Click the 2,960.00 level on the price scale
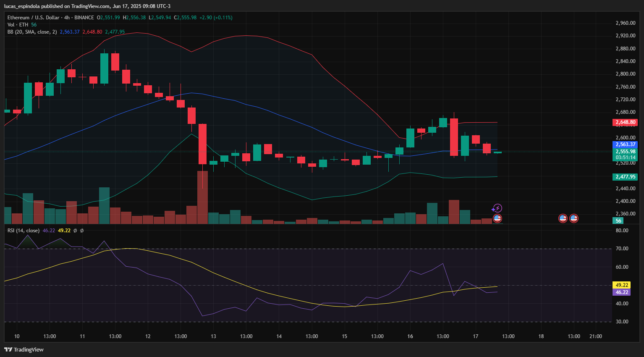Image resolution: width=644 pixels, height=357 pixels. coord(625,23)
